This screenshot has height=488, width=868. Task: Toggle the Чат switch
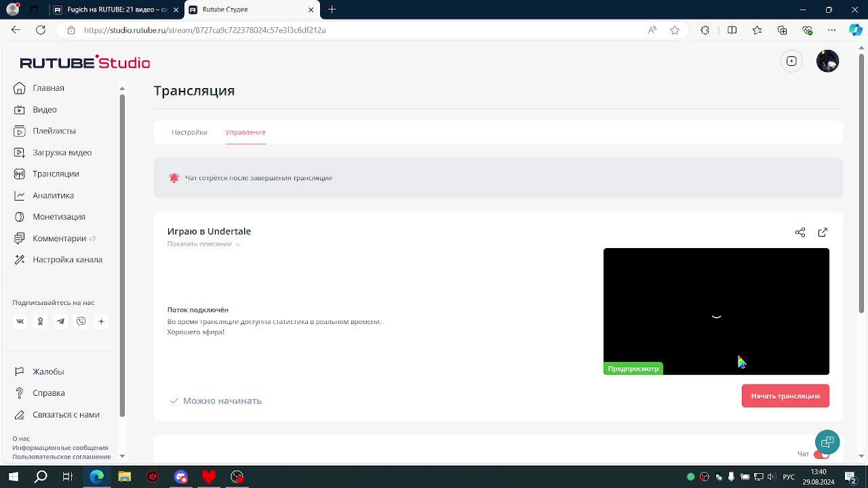821,454
